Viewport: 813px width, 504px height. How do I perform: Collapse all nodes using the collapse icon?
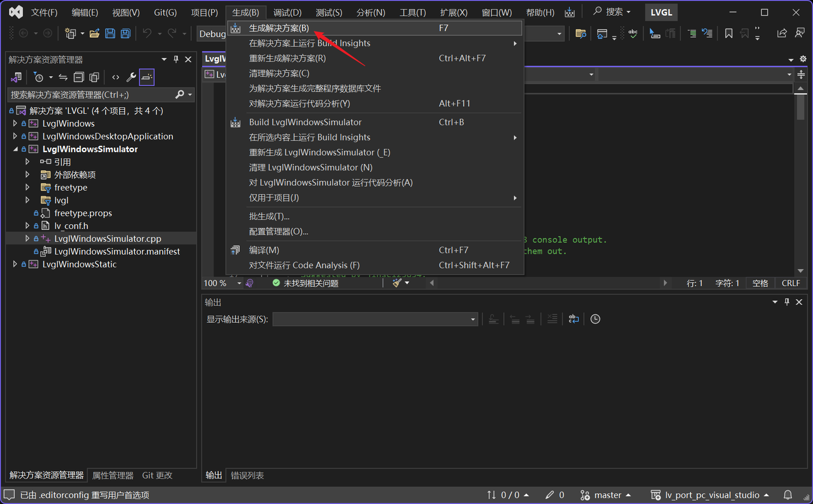click(x=80, y=77)
